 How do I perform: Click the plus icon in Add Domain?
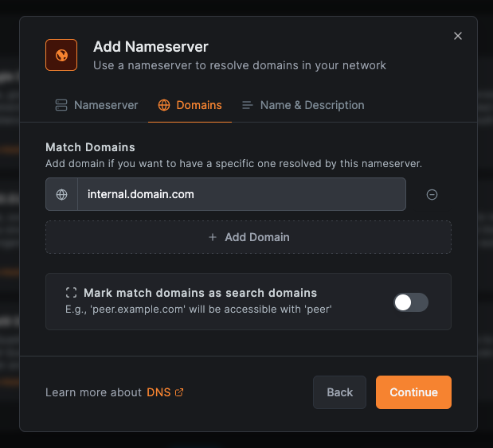click(x=213, y=237)
